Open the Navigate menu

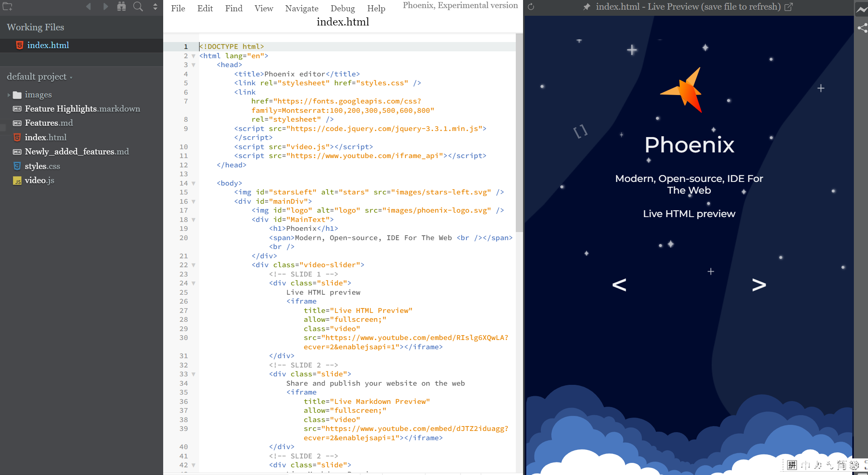[302, 8]
